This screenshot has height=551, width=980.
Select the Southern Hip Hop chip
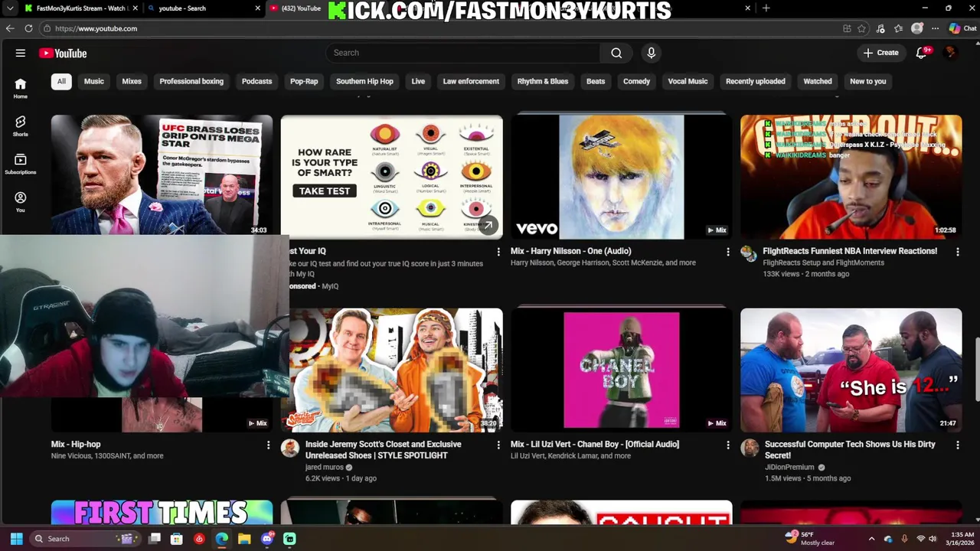coord(364,81)
